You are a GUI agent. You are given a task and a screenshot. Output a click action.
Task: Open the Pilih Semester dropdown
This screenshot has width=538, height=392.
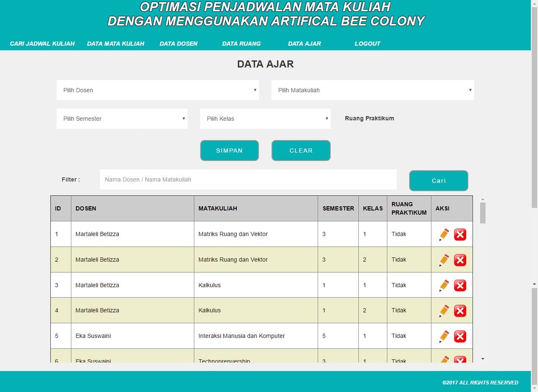click(122, 119)
